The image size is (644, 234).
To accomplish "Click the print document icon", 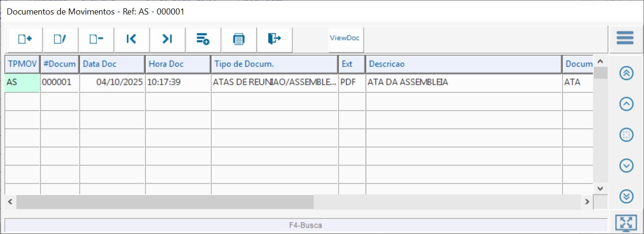I will click(x=239, y=39).
